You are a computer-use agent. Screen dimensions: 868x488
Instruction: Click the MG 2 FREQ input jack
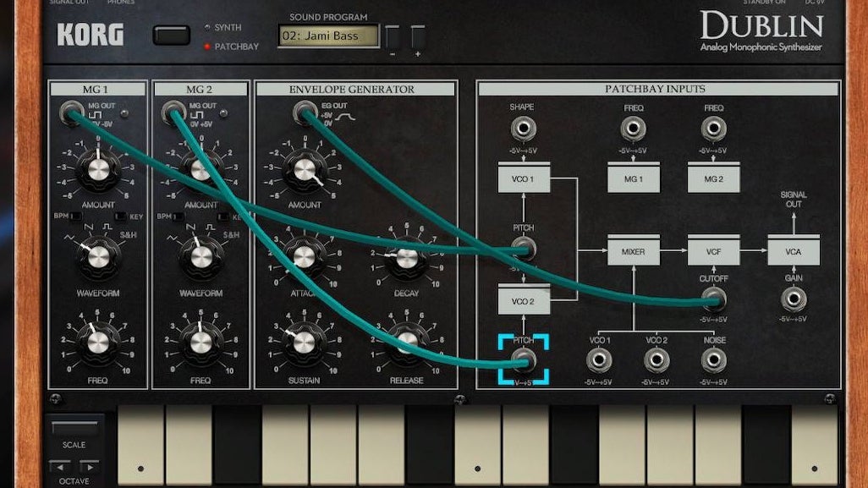713,129
